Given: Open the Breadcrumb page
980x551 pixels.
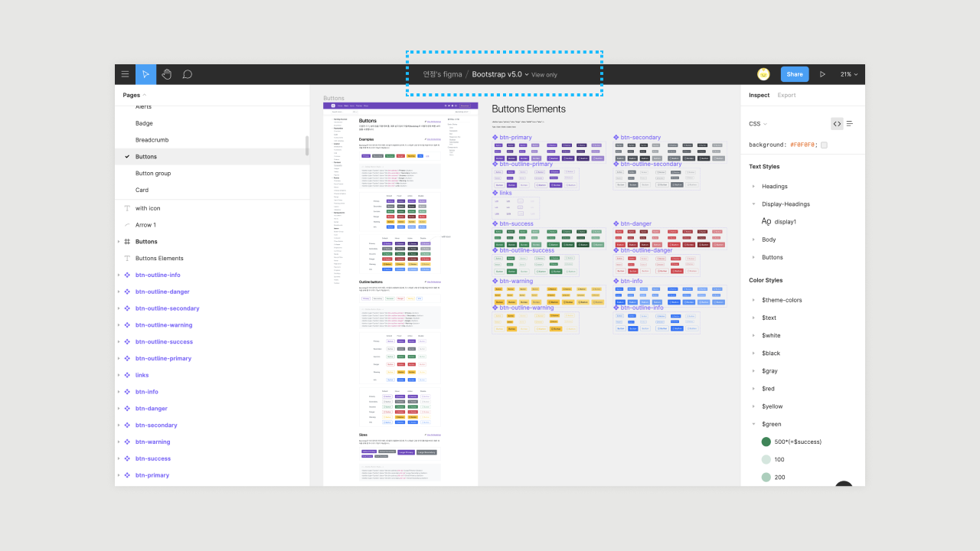Looking at the screenshot, I should click(x=152, y=140).
